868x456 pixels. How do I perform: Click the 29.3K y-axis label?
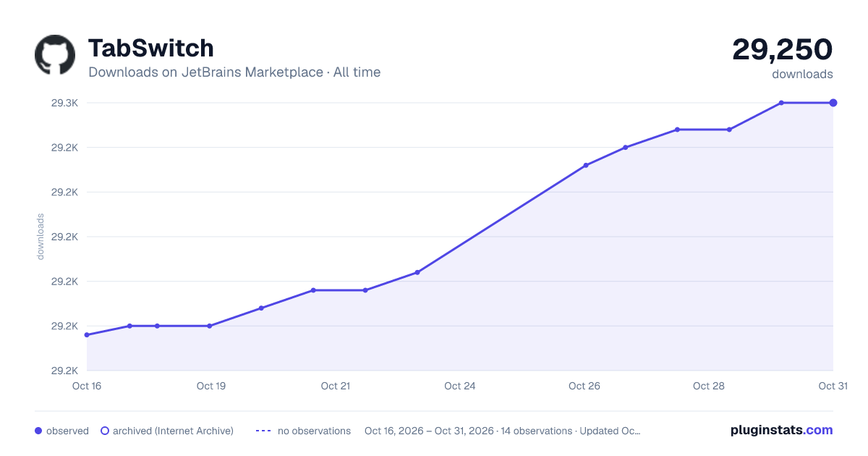click(x=64, y=103)
